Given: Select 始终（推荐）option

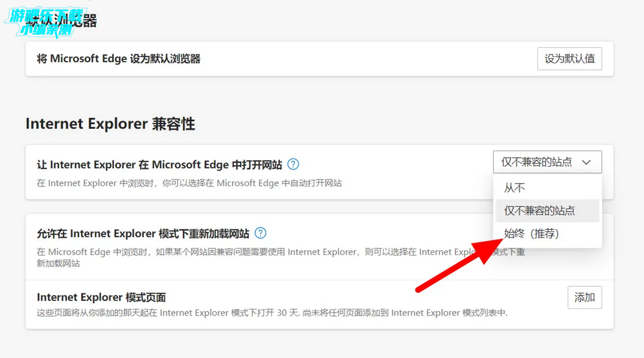Looking at the screenshot, I should pyautogui.click(x=547, y=234).
